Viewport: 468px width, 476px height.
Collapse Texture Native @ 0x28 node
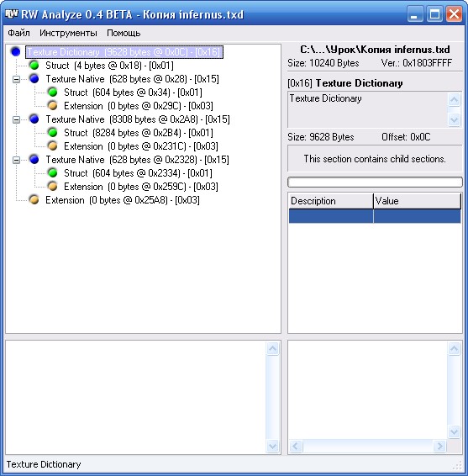point(16,79)
